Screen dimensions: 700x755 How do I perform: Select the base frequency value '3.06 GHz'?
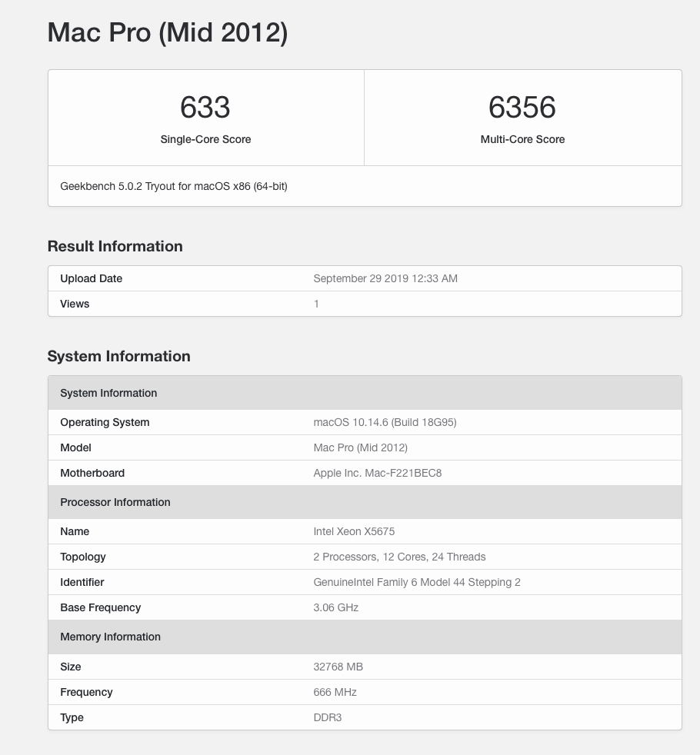(x=336, y=607)
